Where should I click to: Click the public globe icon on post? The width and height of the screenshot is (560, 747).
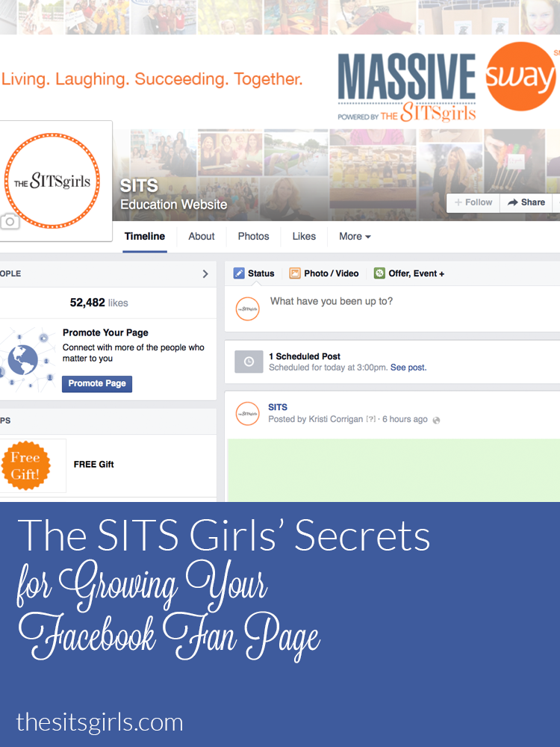pos(436,420)
